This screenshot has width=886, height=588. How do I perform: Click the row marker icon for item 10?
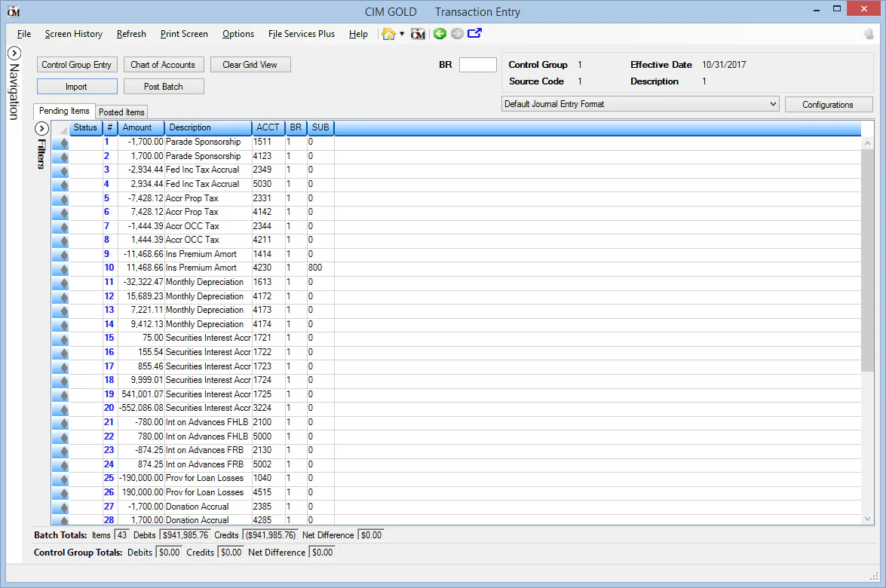[x=60, y=268]
